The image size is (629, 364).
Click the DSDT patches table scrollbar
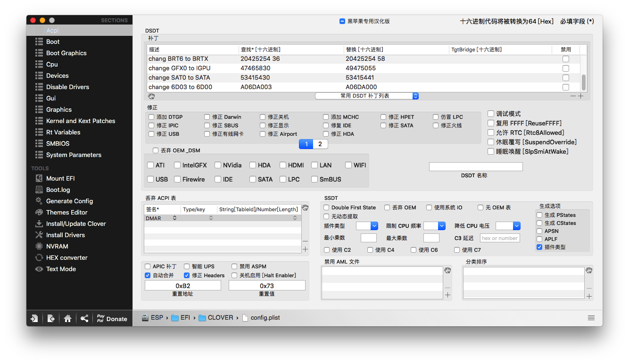tap(584, 82)
